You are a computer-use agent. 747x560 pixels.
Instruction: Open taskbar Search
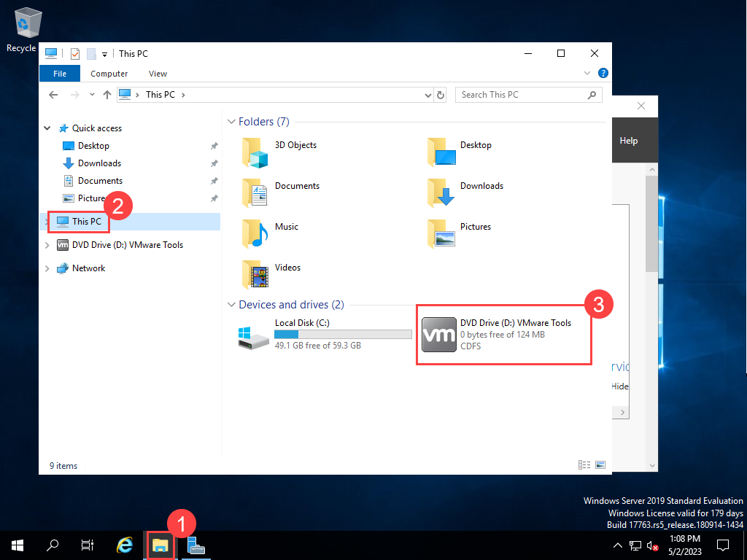tap(53, 545)
